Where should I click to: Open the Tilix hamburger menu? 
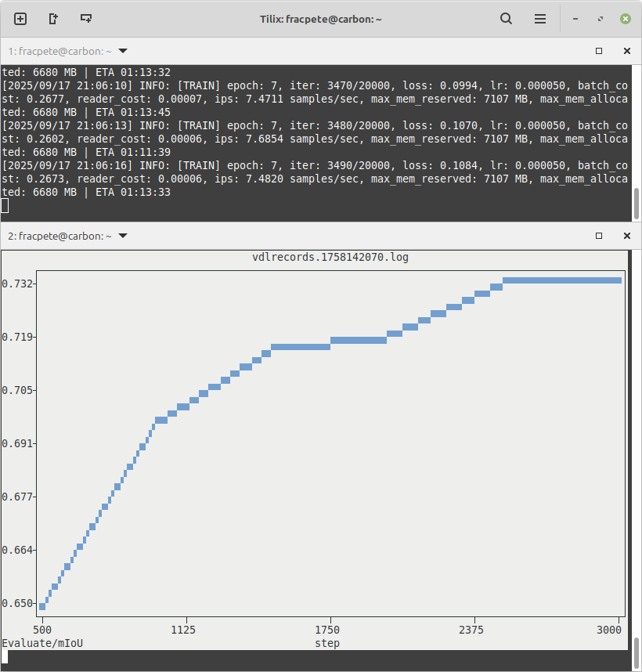tap(540, 19)
